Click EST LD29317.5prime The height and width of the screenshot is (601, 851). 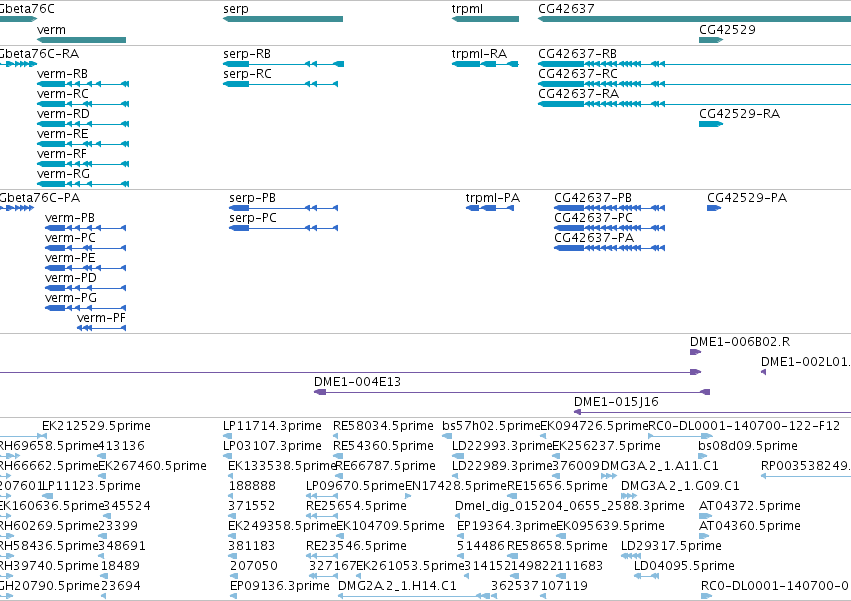coord(671,546)
